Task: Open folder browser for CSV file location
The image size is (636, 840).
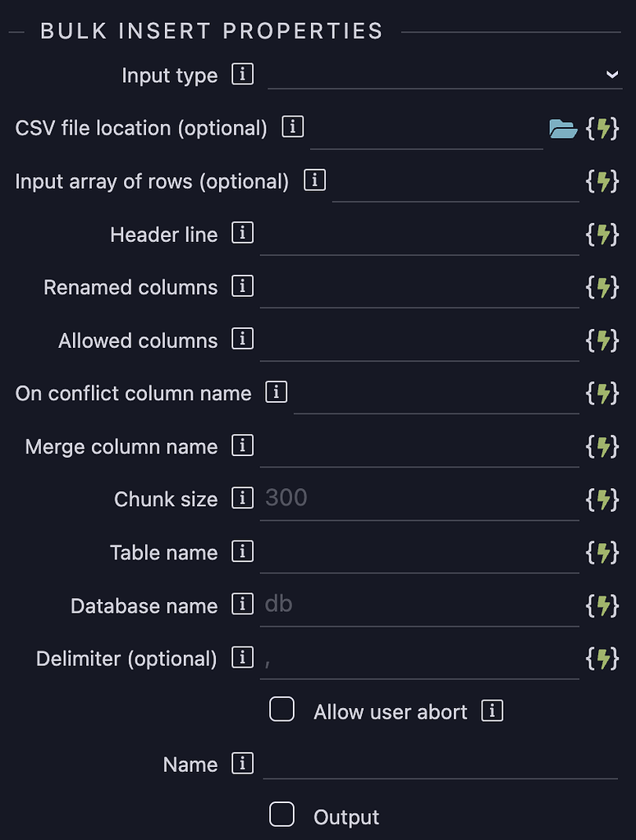Action: 563,129
